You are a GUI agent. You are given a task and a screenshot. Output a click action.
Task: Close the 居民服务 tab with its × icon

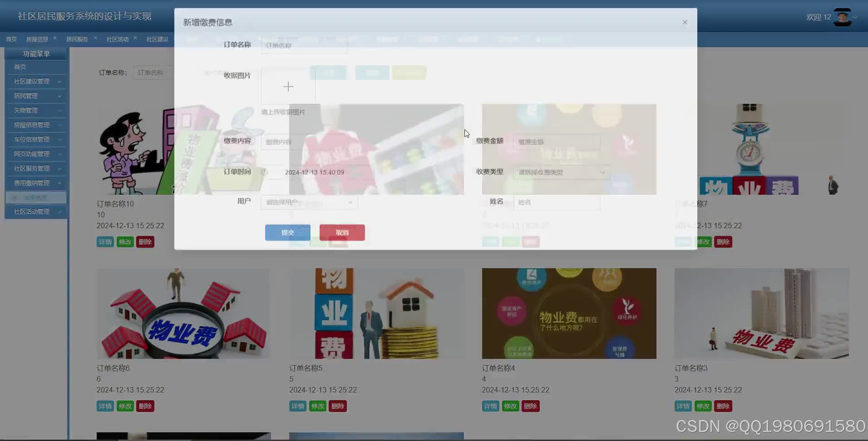pyautogui.click(x=94, y=39)
